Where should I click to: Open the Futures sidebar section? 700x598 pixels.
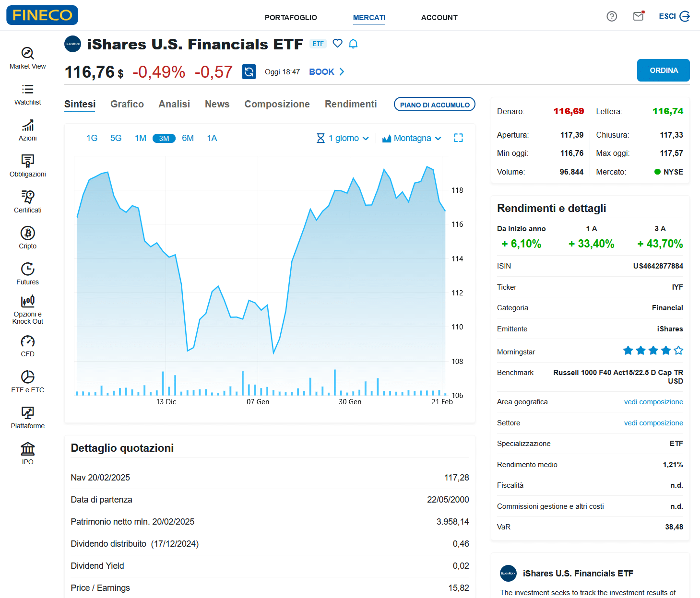pos(28,274)
